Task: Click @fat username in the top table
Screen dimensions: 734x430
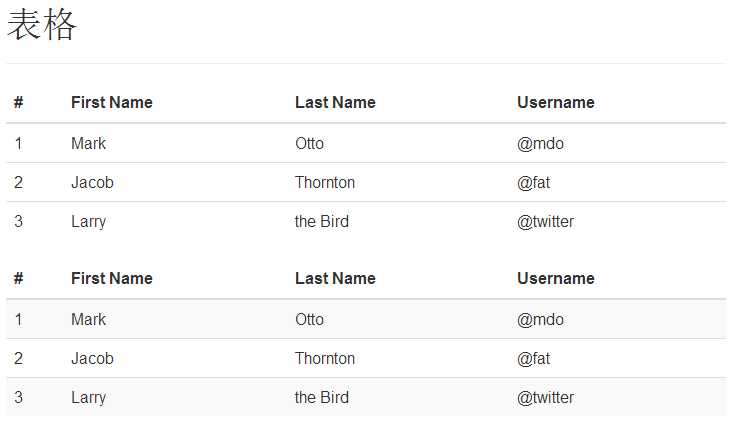Action: 533,182
